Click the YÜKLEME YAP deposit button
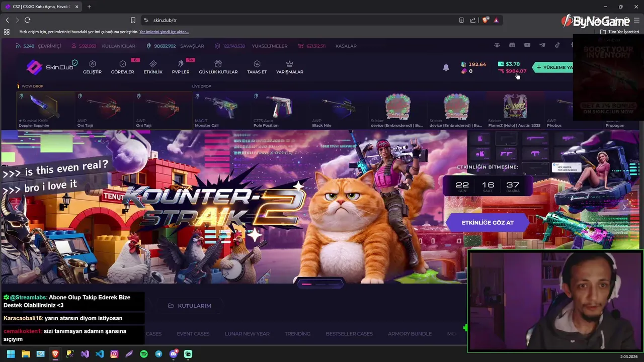The image size is (644, 362). click(553, 67)
